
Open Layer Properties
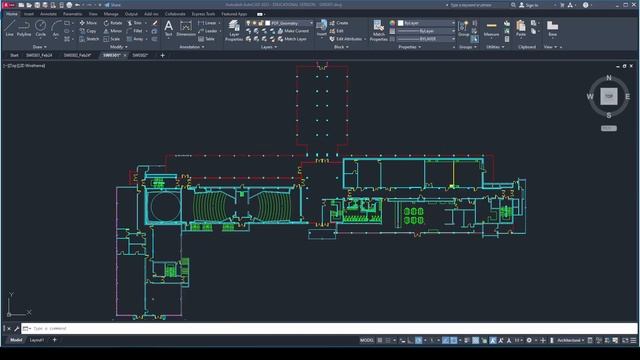[x=234, y=31]
